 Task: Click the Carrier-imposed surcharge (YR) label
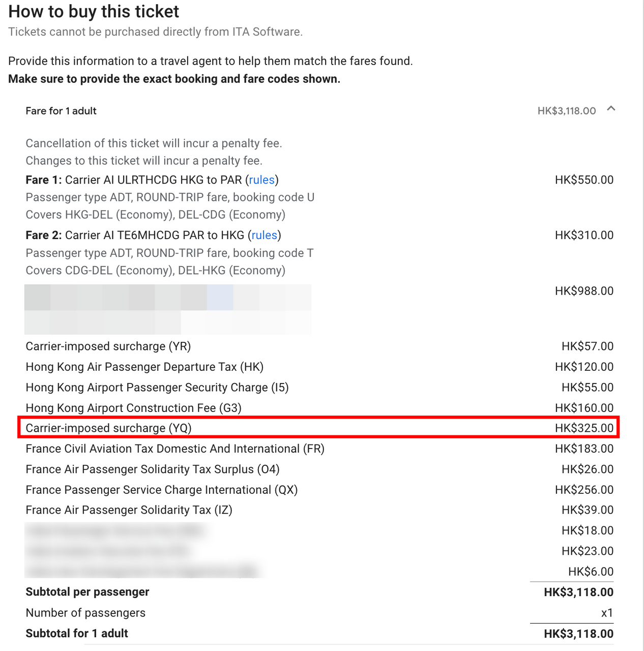(108, 346)
